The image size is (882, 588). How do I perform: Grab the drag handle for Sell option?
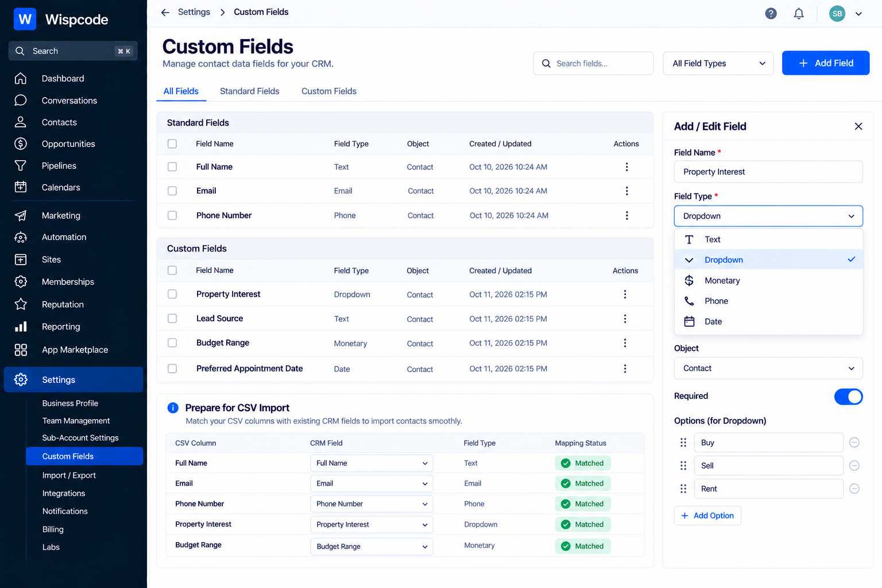coord(683,466)
